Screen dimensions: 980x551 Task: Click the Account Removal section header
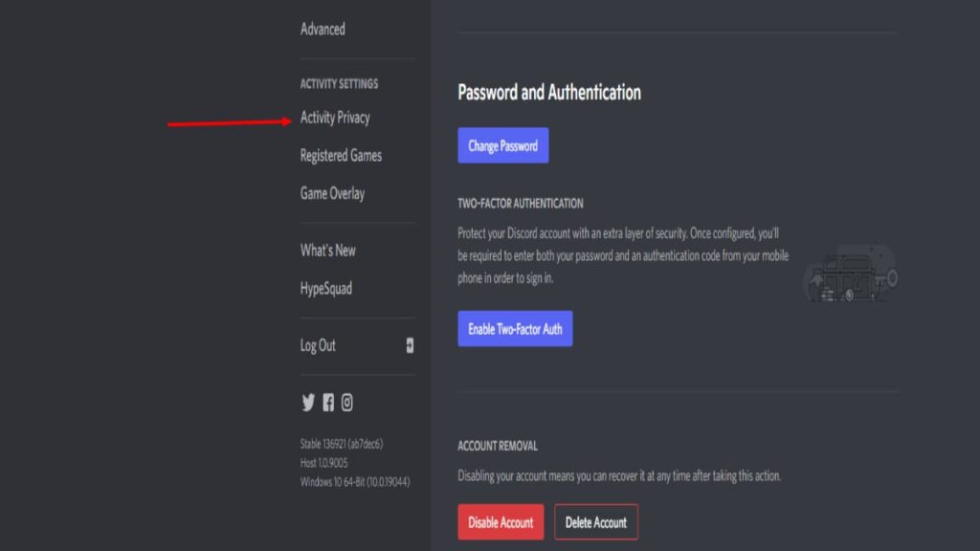pos(498,446)
